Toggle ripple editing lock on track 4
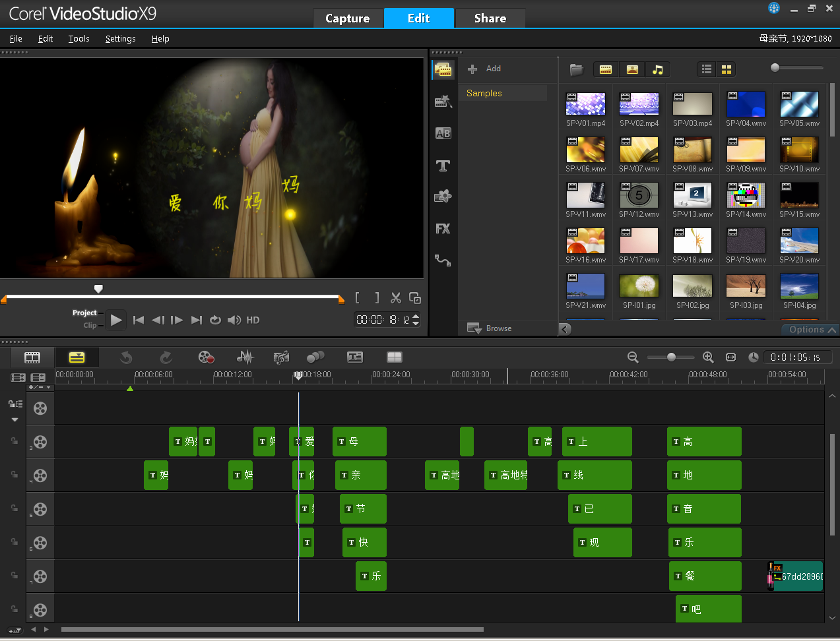The image size is (840, 641). pos(14,474)
